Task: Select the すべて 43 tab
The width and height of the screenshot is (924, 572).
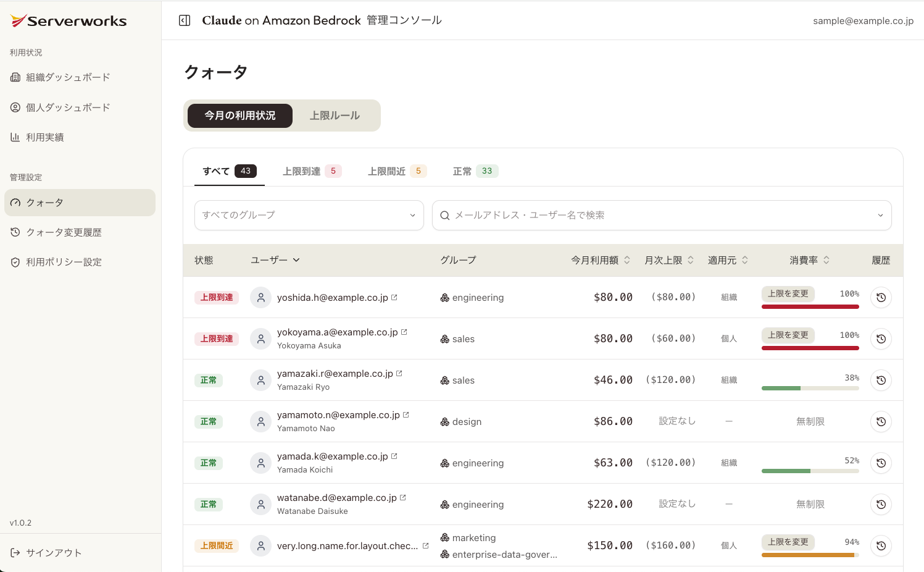Action: coord(230,171)
